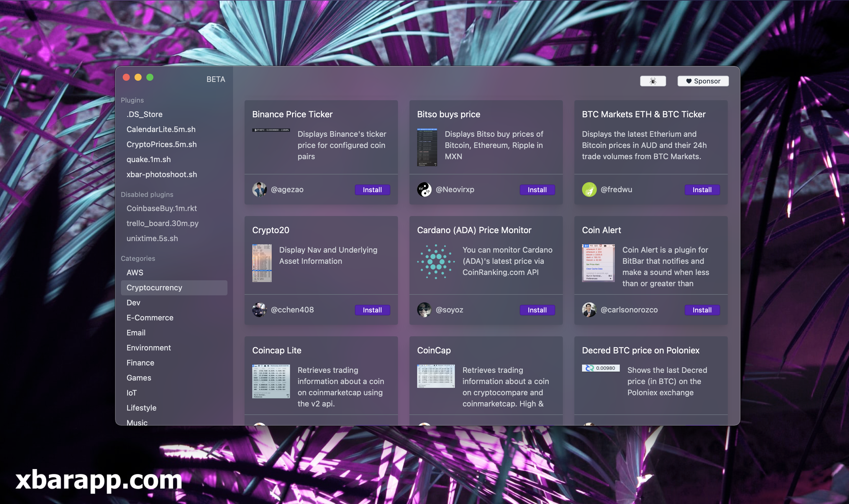Select disabled plugin unixtime.5s.sh
The image size is (849, 504).
(174, 238)
